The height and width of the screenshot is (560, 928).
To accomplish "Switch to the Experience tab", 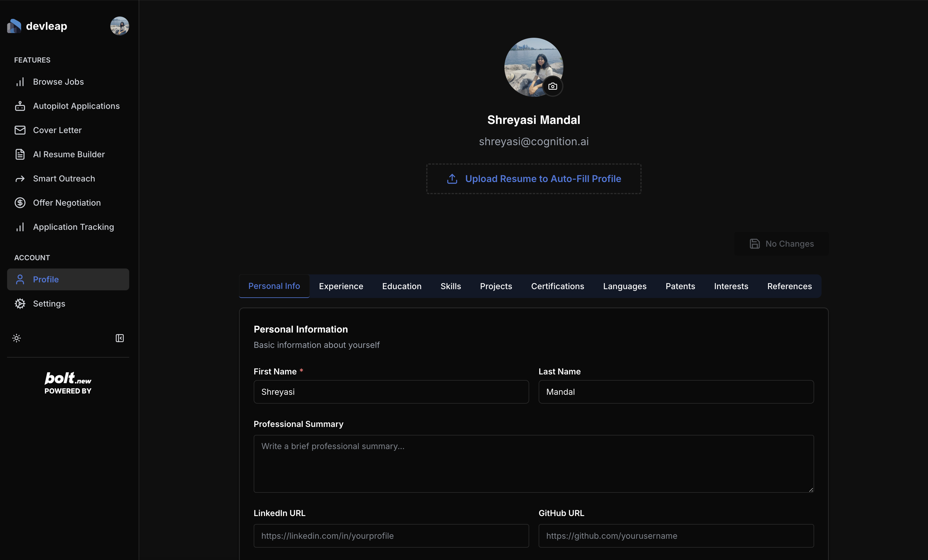I will coord(341,286).
